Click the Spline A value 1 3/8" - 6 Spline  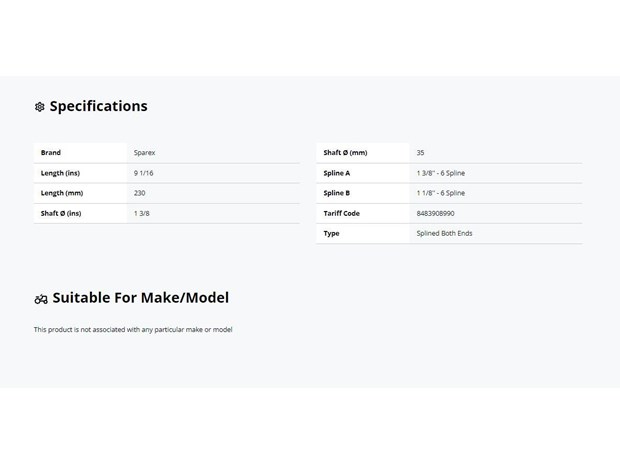pos(440,173)
